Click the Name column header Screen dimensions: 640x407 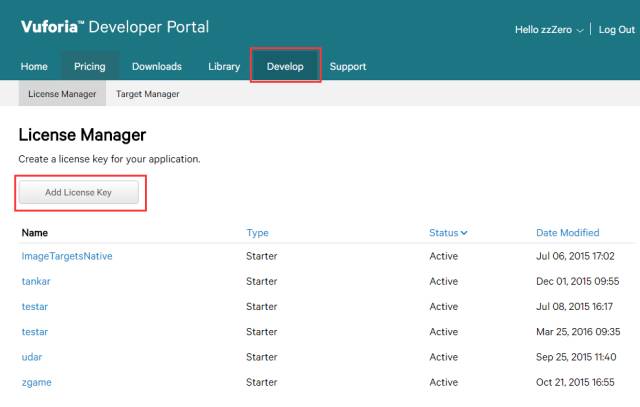coord(35,233)
